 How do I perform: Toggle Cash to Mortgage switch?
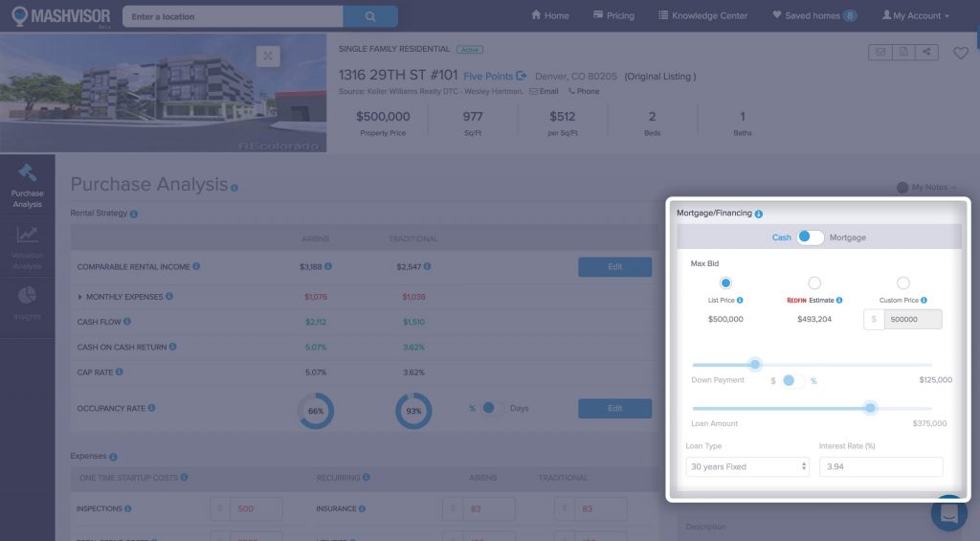tap(810, 237)
